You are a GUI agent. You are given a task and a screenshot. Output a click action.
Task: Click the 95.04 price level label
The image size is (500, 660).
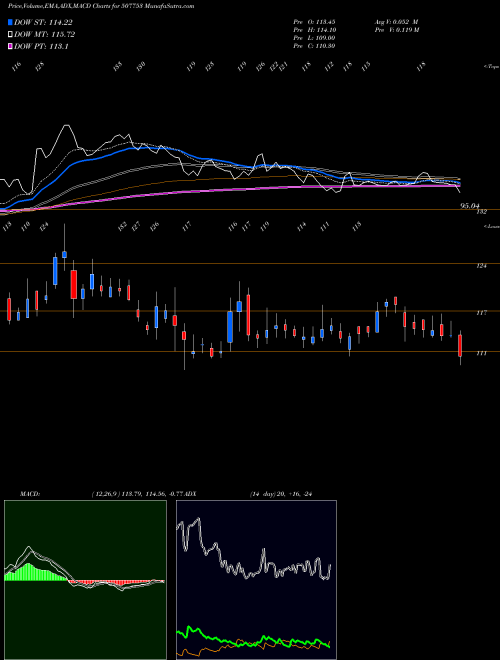(x=470, y=206)
